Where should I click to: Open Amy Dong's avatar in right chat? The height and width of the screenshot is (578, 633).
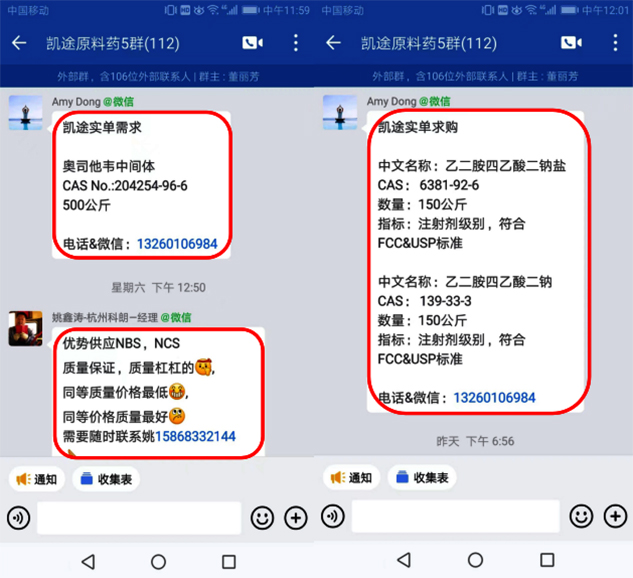point(340,112)
